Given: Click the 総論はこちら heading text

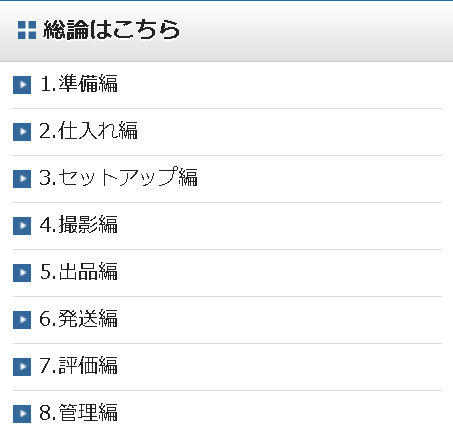Looking at the screenshot, I should pos(112,30).
